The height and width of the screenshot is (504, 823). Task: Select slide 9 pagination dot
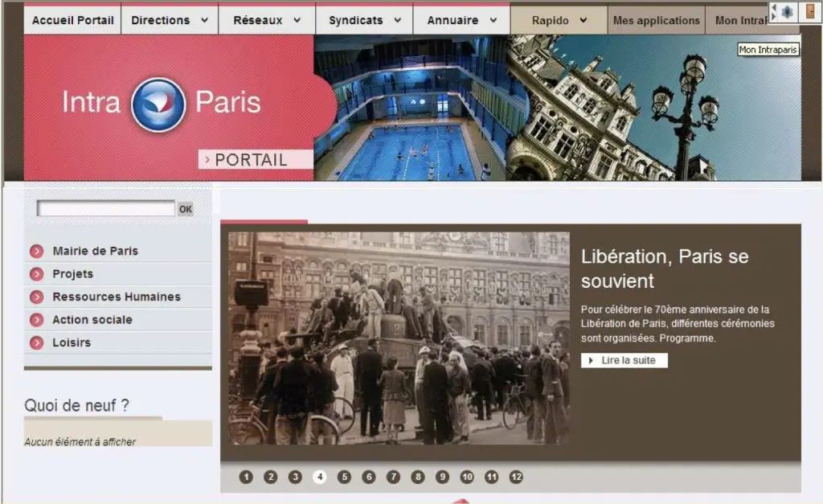[x=443, y=477]
